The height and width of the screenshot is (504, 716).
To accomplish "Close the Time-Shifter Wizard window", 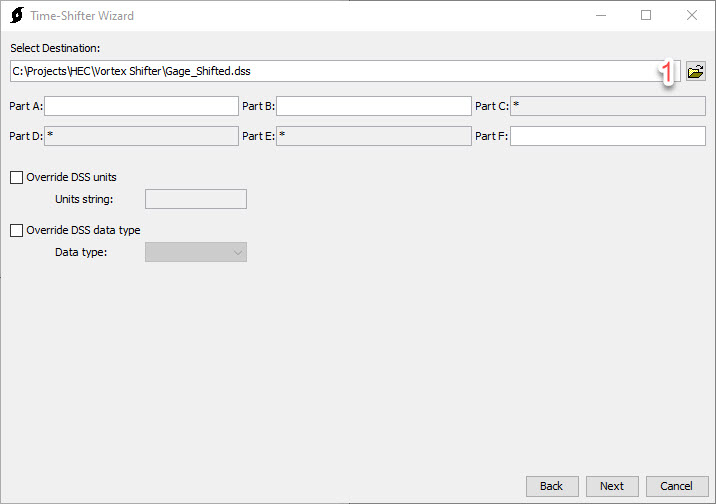I will tap(692, 16).
